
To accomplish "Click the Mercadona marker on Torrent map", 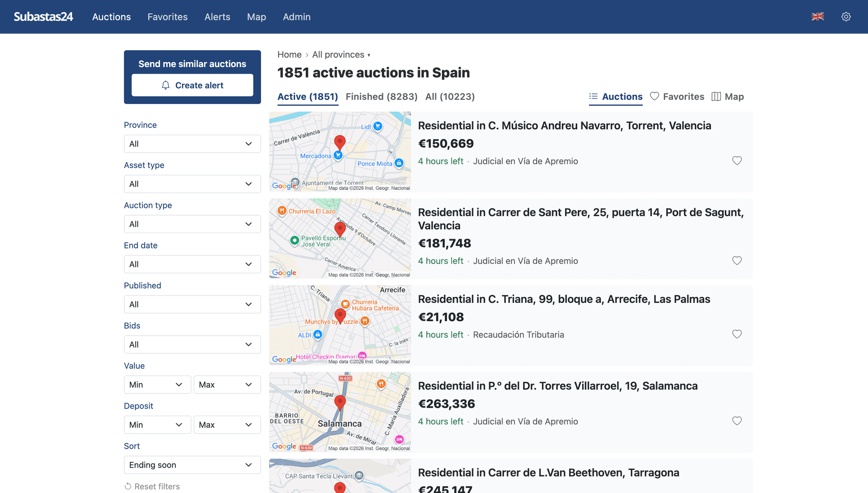I will (x=338, y=155).
